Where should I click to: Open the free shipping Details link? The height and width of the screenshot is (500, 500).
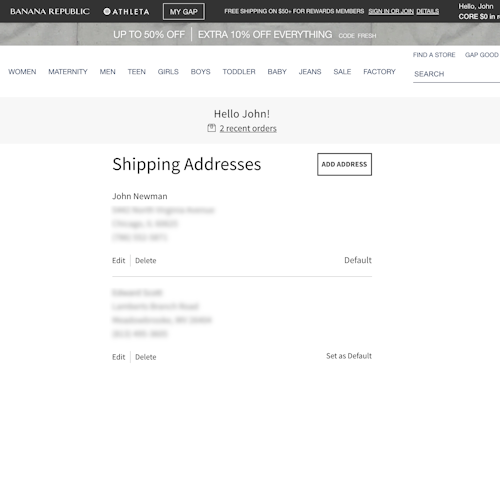[x=428, y=11]
